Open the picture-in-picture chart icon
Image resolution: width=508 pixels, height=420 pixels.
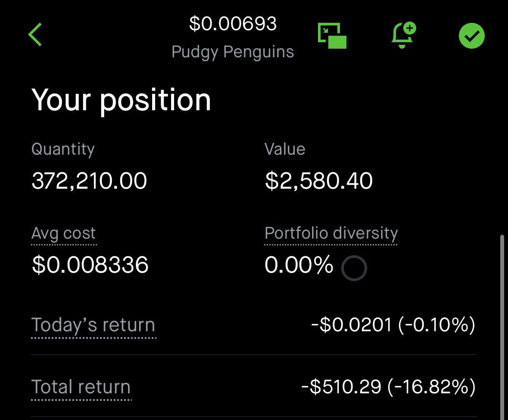[332, 36]
